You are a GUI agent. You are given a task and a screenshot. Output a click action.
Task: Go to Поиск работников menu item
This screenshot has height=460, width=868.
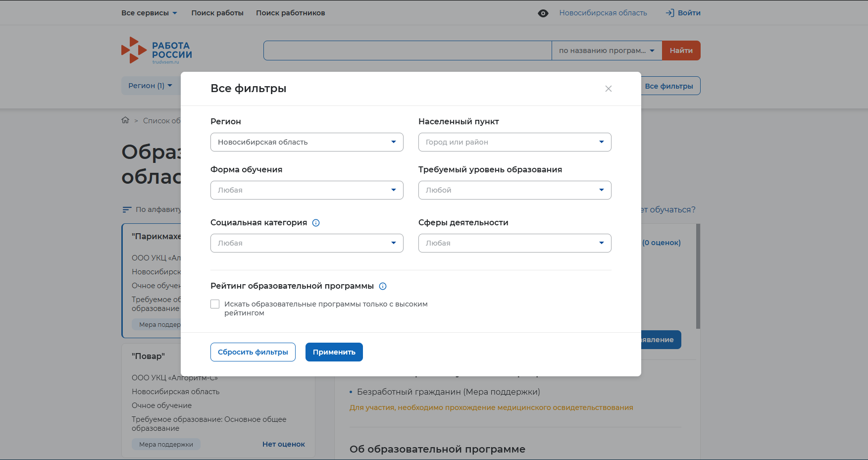(290, 13)
